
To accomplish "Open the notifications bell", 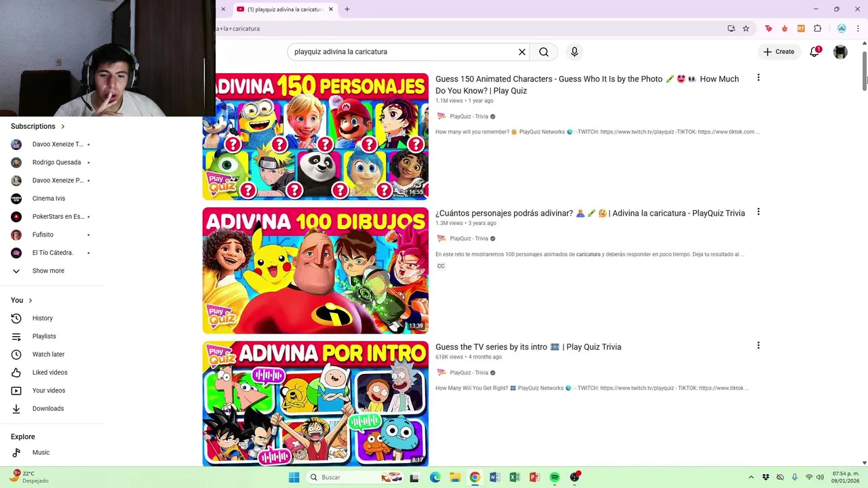I will (x=815, y=52).
